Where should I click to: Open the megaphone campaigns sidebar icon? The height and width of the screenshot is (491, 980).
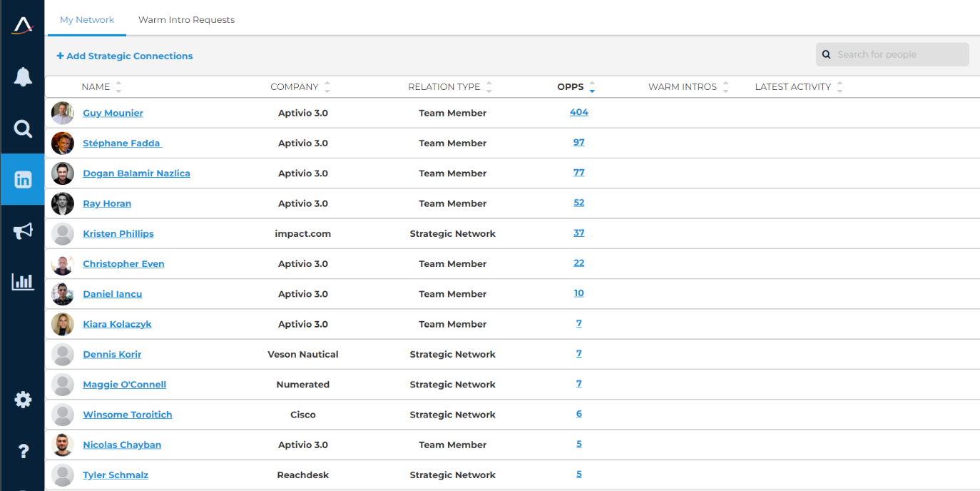[x=23, y=231]
